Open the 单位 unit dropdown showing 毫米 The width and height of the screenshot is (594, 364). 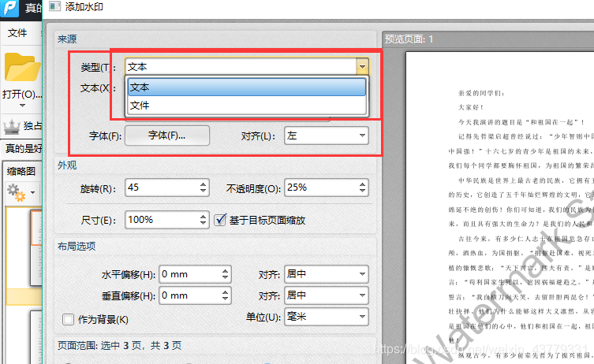click(326, 317)
